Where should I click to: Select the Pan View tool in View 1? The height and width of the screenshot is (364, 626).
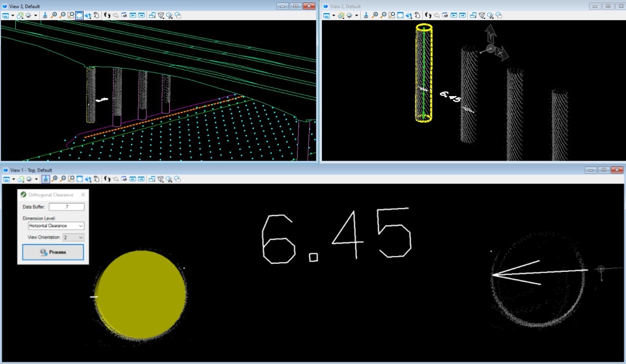click(x=96, y=178)
